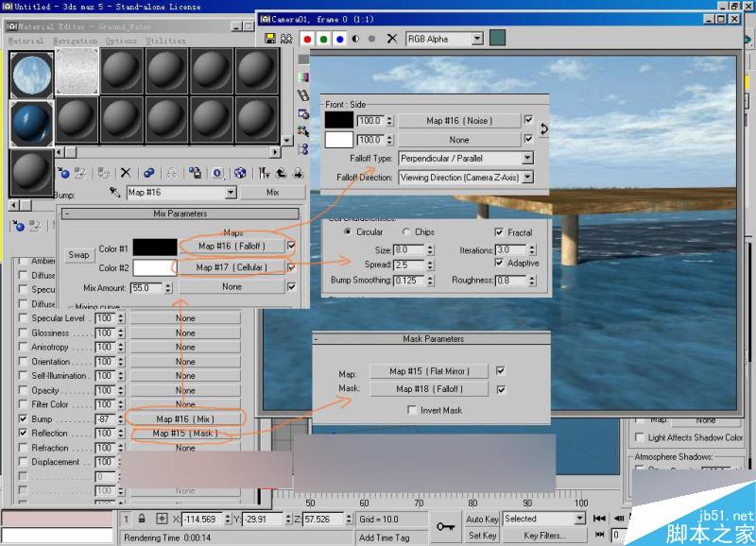The height and width of the screenshot is (546, 756).
Task: Click the black Color #1 swatch
Action: pyautogui.click(x=154, y=247)
